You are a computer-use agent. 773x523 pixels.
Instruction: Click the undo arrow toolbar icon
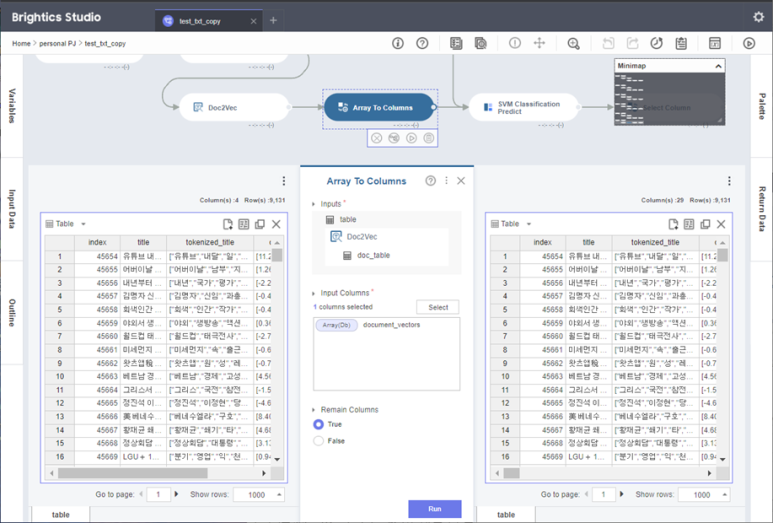[x=608, y=43]
